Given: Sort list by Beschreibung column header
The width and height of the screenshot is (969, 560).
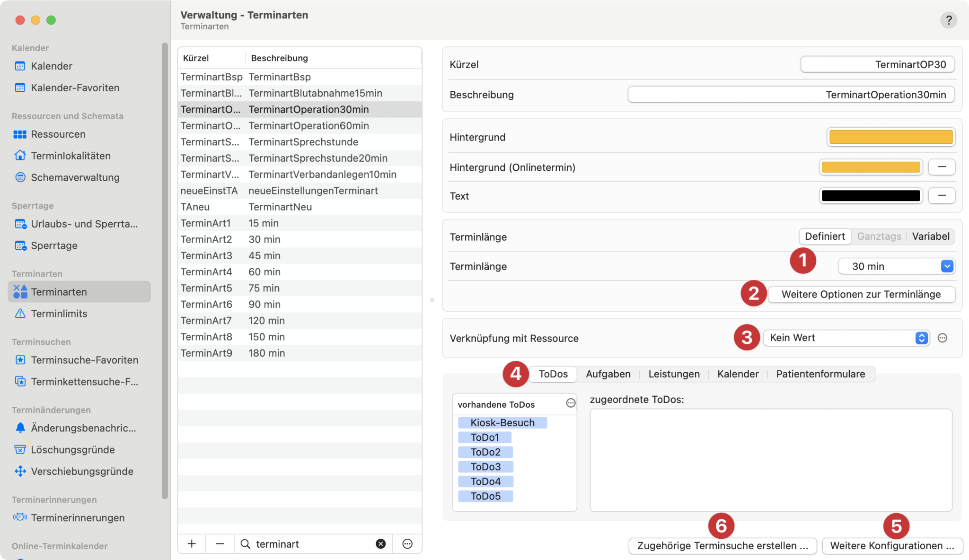Looking at the screenshot, I should click(x=333, y=58).
